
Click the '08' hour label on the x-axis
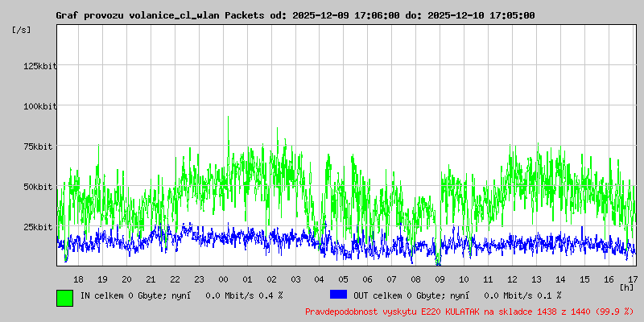[415, 279]
